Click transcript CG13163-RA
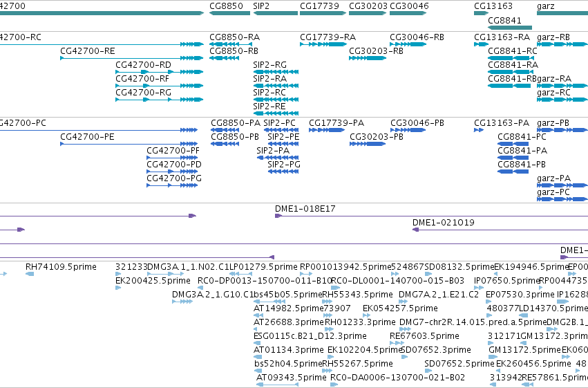 click(x=481, y=44)
